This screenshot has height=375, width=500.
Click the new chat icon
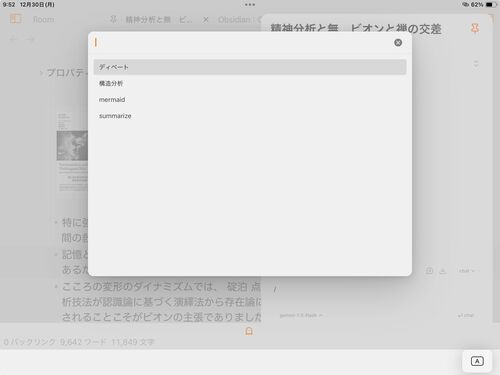(x=429, y=271)
